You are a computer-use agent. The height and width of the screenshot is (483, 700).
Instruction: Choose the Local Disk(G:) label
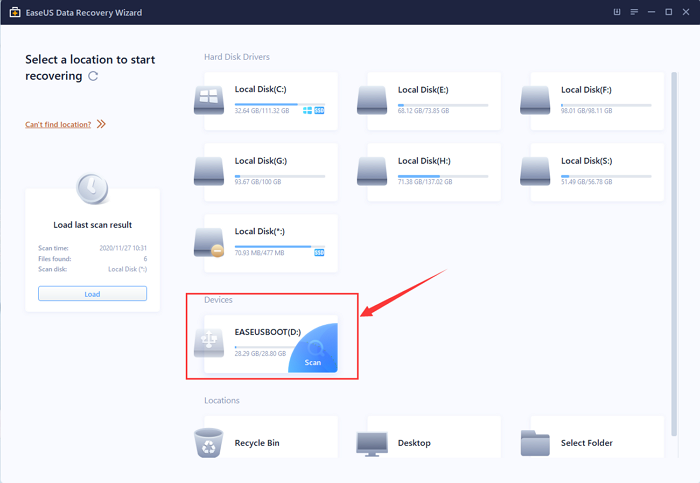pyautogui.click(x=261, y=161)
